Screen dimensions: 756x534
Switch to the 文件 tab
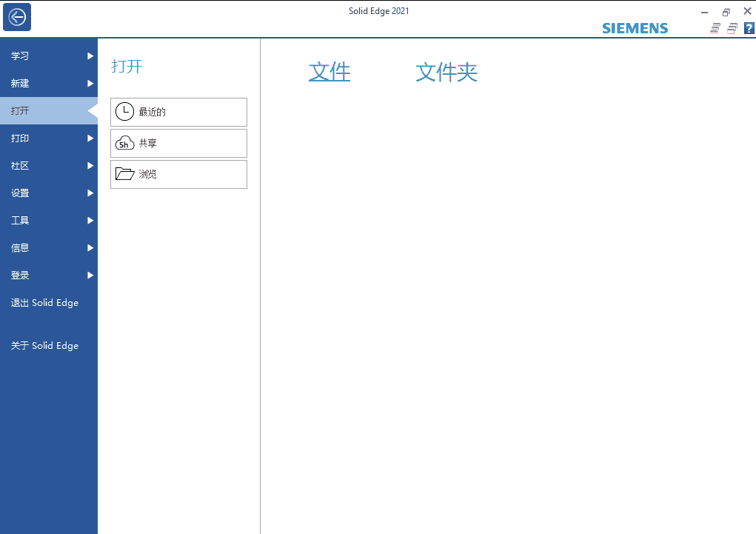[x=330, y=72]
